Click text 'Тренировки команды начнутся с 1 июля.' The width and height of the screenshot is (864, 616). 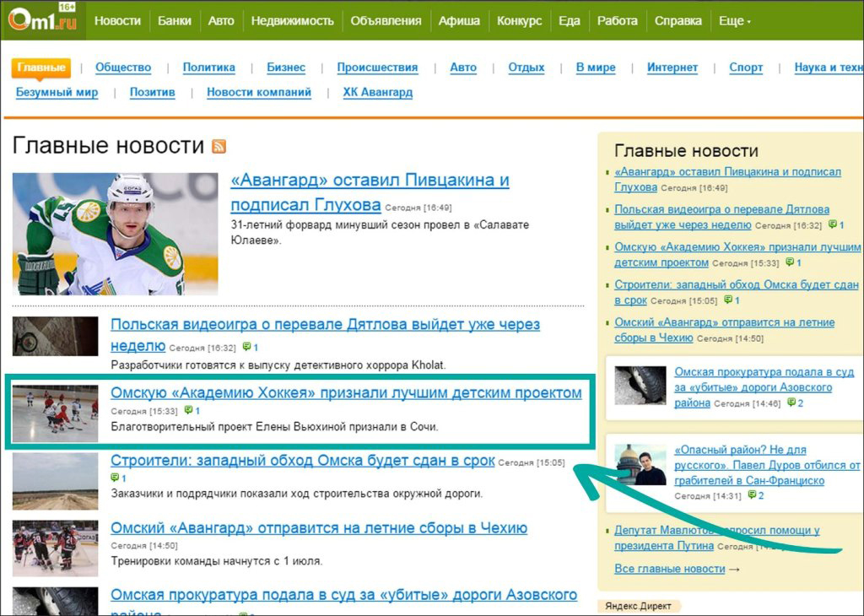(217, 561)
